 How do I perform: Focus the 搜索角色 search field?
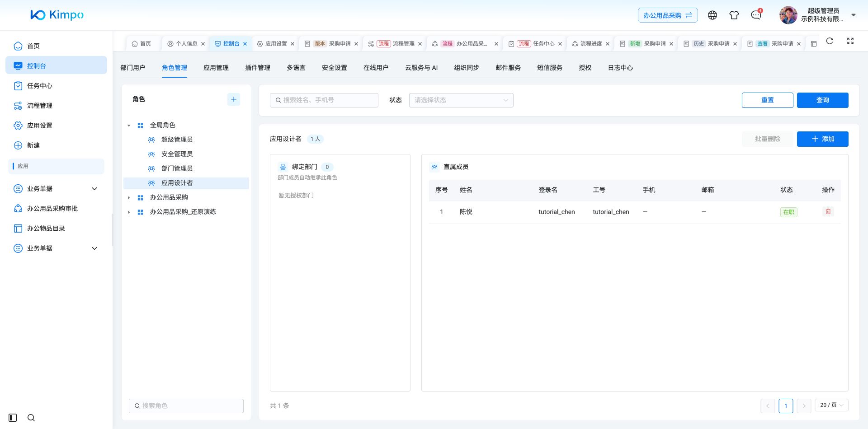(186, 406)
